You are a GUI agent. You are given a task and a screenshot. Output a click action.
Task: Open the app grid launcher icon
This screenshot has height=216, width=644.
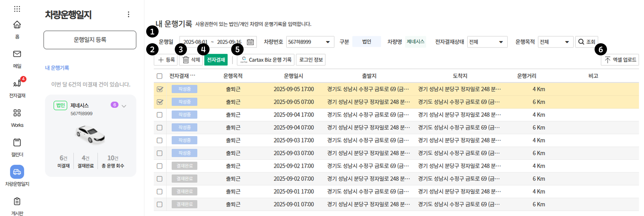17,9
